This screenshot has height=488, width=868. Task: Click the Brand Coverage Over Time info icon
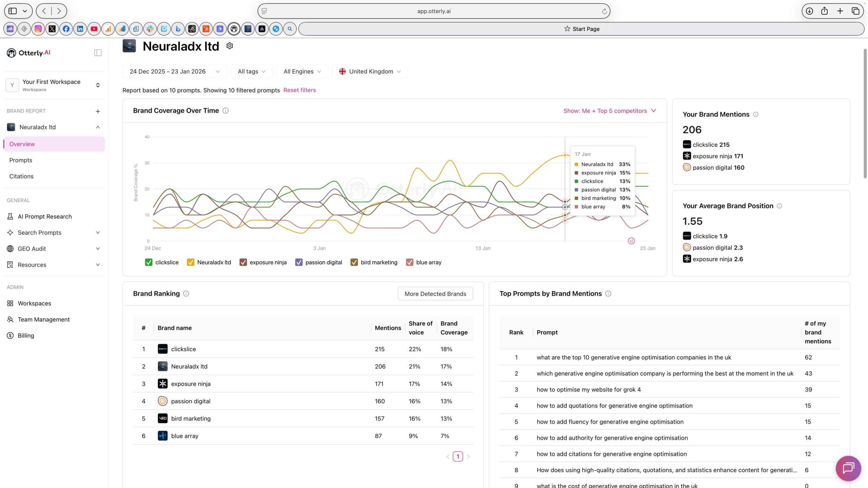[225, 110]
